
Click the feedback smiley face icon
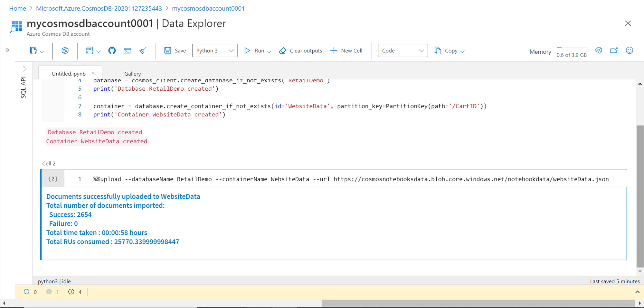[630, 50]
